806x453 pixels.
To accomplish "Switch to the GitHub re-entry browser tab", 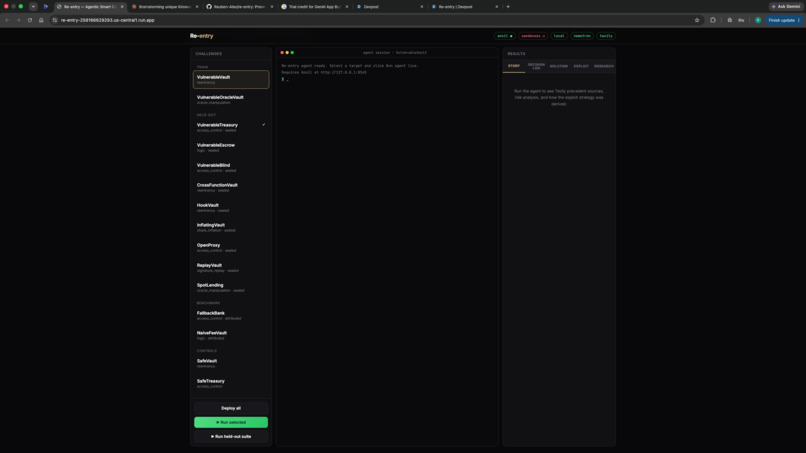I will pyautogui.click(x=240, y=7).
